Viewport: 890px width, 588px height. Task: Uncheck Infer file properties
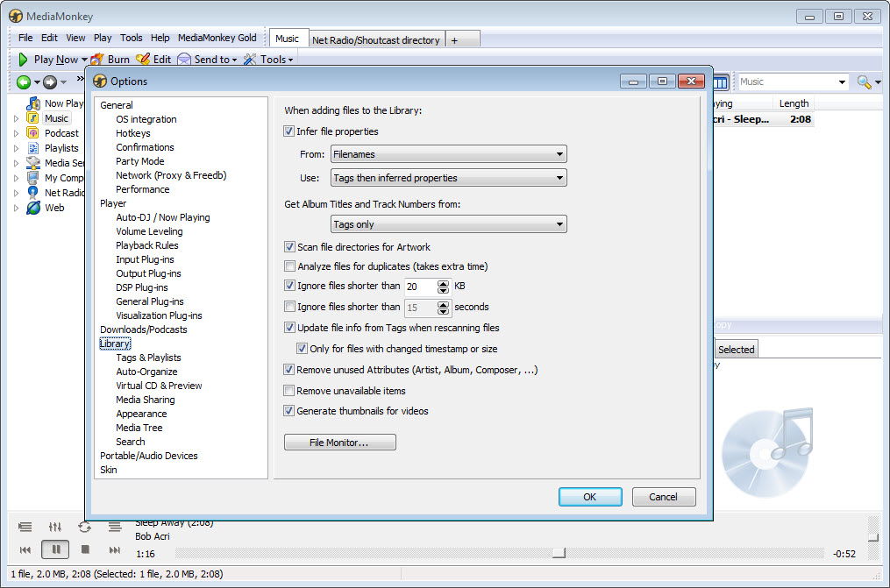click(x=288, y=131)
